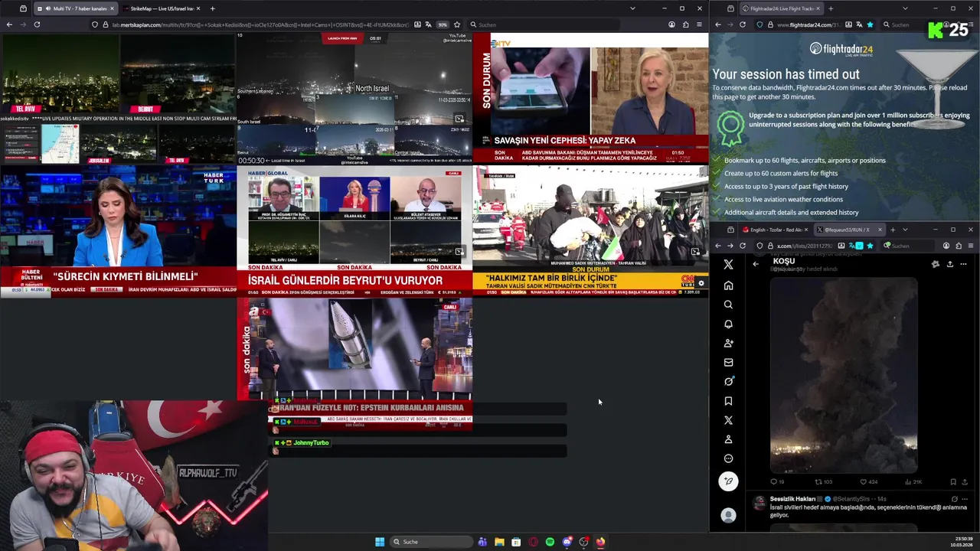
Task: Like the smoke post showing 424
Action: 868,481
